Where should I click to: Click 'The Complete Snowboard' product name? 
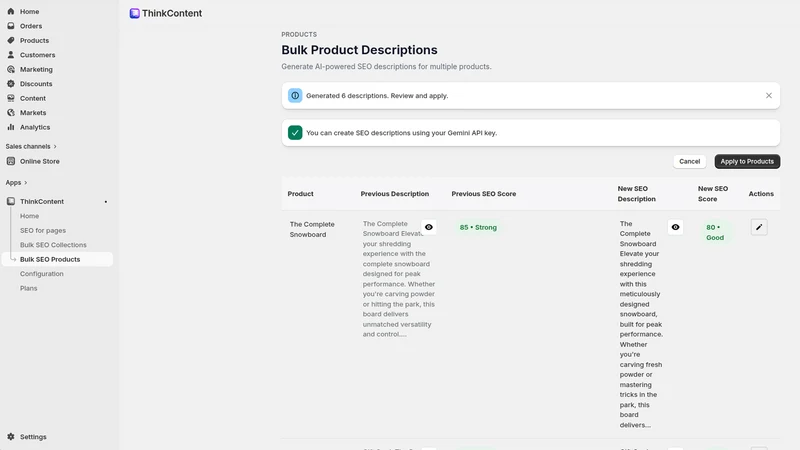click(312, 229)
